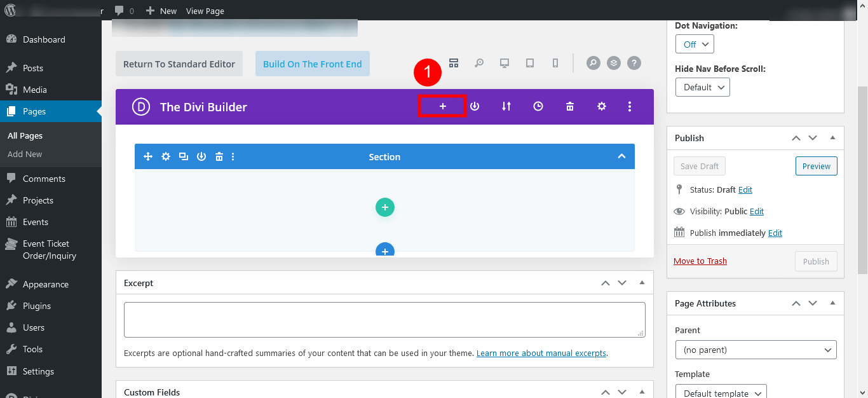
Task: Select desktop view icon
Action: coord(505,63)
